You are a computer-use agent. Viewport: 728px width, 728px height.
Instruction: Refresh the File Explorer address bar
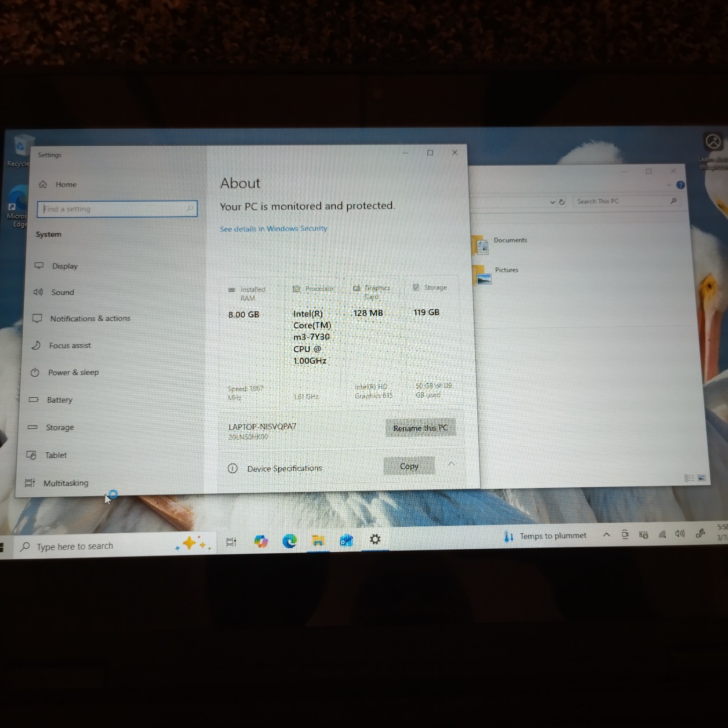562,202
